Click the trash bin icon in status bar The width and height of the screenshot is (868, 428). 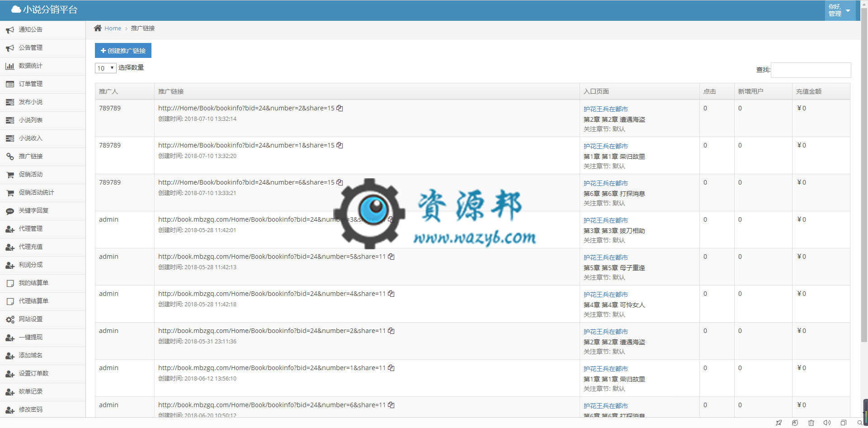(x=811, y=423)
